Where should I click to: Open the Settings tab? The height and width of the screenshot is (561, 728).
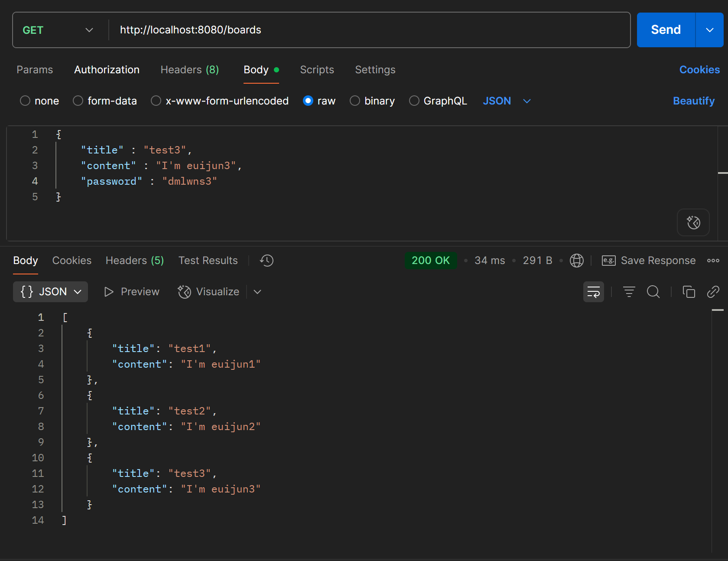tap(375, 70)
